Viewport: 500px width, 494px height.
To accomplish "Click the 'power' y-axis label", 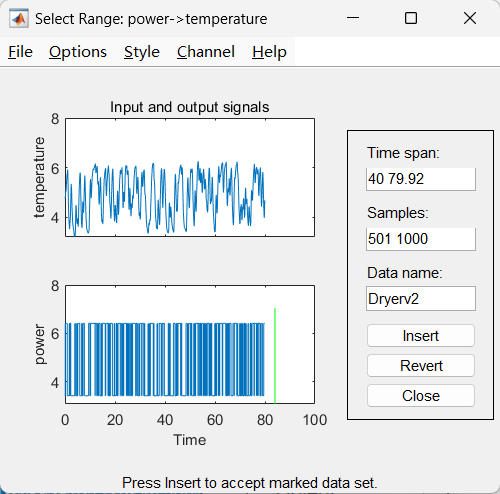I will click(39, 344).
